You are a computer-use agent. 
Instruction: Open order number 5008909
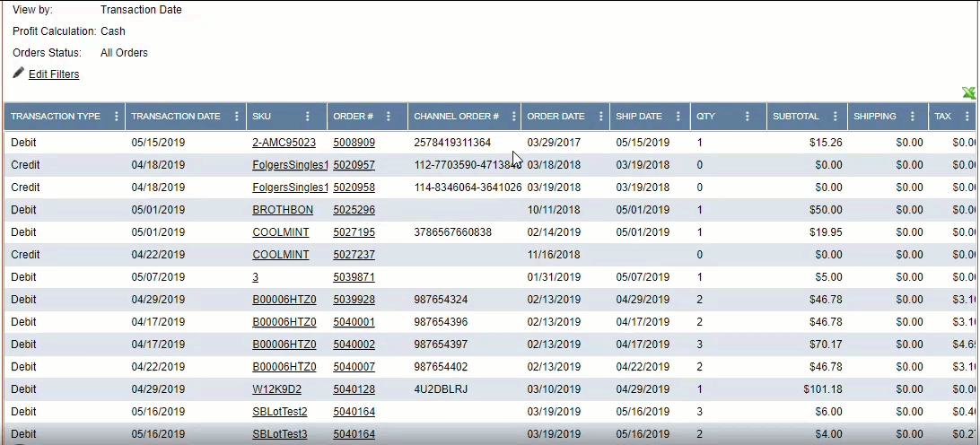tap(354, 143)
